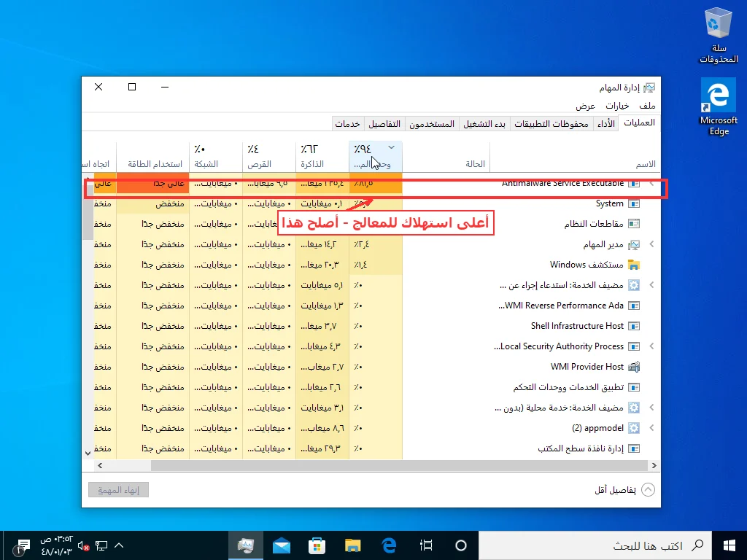Expand مضيف الخدمة: خدمة محلية group
The width and height of the screenshot is (747, 560).
click(x=651, y=408)
